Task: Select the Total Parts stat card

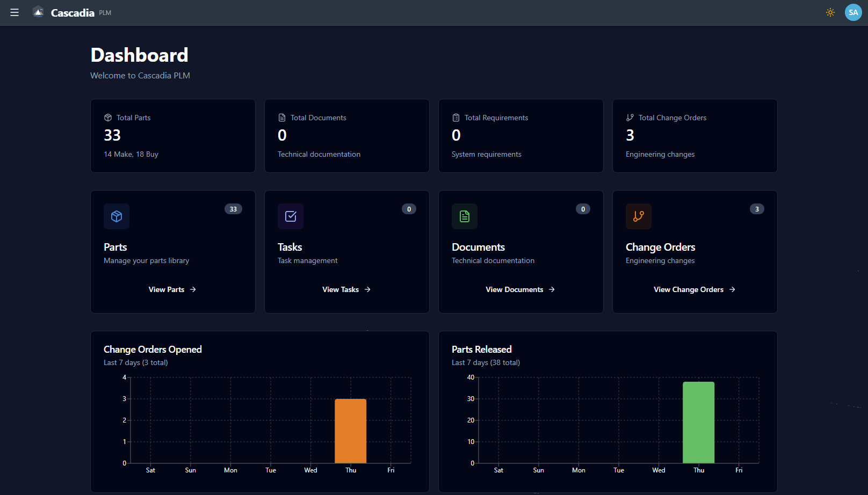Action: (x=172, y=136)
